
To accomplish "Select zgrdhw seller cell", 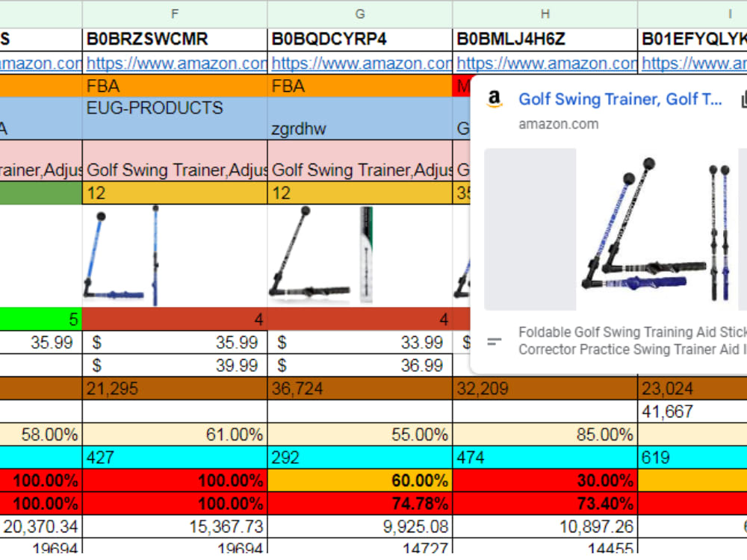I will [360, 118].
